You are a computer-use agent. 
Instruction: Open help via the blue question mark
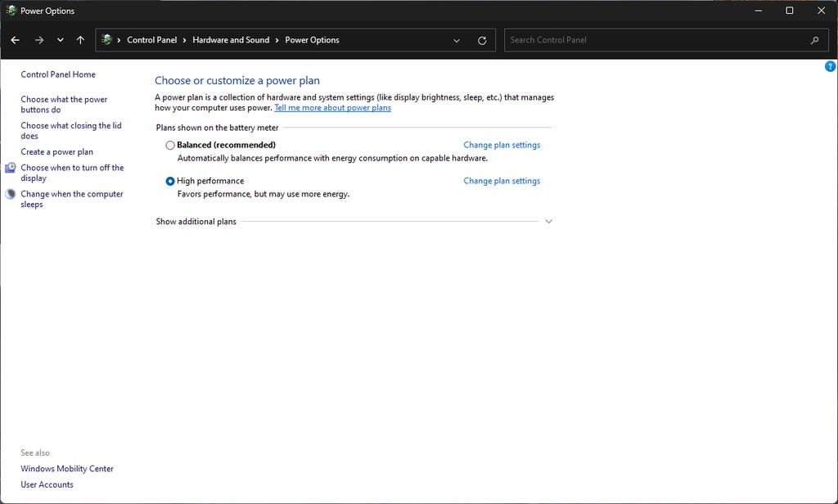tap(830, 66)
